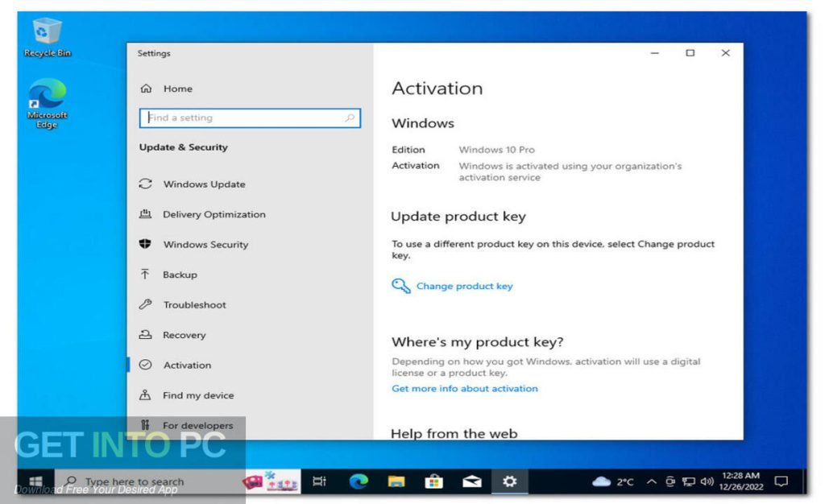This screenshot has height=504, width=825.
Task: Open File Explorer from the taskbar
Action: [x=395, y=481]
